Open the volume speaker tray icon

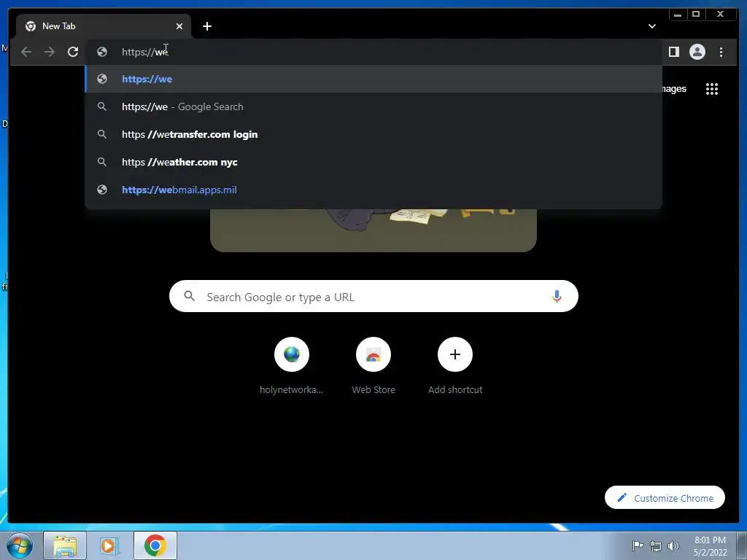(673, 546)
